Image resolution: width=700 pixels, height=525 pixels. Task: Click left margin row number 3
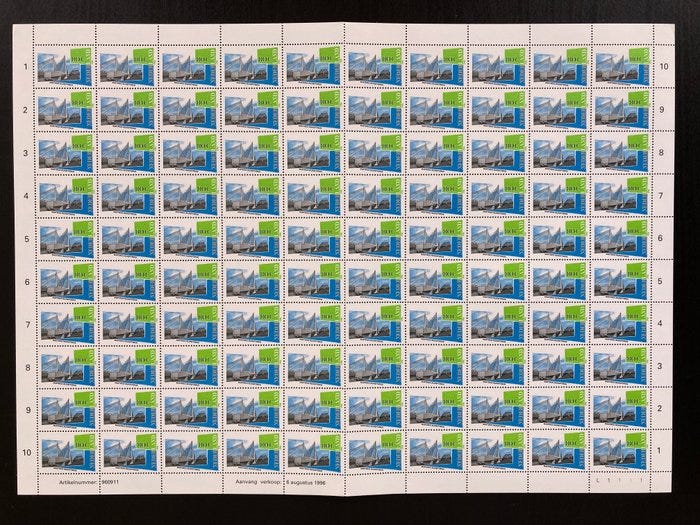[x=26, y=153]
